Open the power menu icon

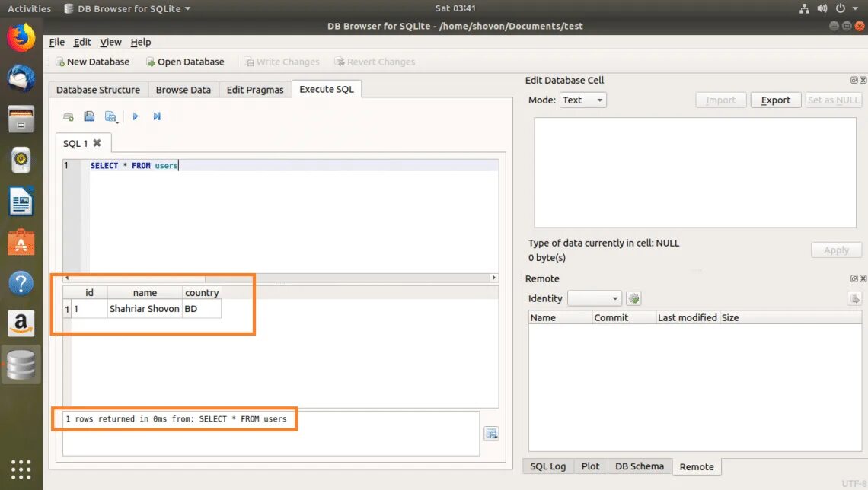(841, 8)
